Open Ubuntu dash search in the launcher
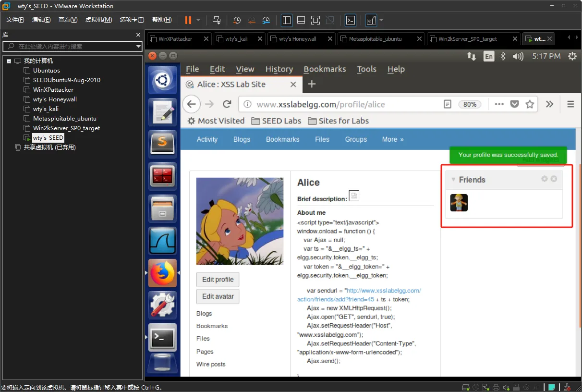 pos(163,80)
